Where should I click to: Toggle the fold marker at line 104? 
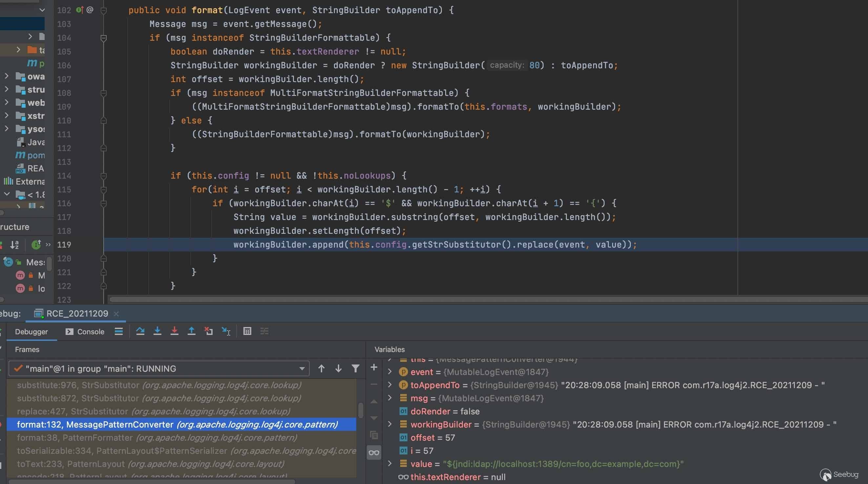[104, 38]
